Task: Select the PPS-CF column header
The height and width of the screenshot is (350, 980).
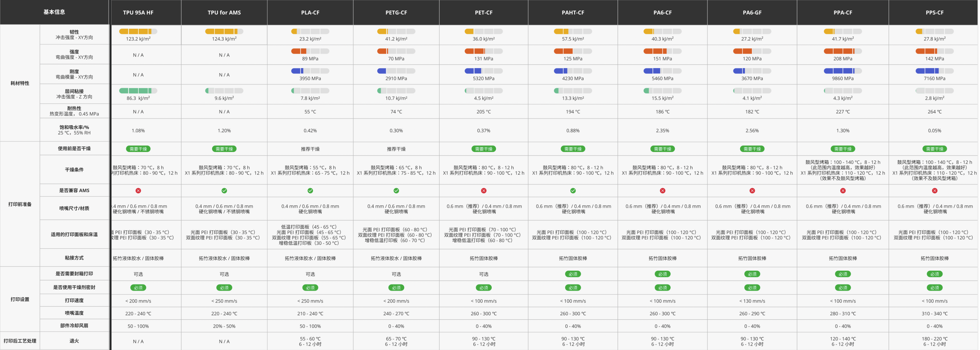Action: tap(934, 13)
